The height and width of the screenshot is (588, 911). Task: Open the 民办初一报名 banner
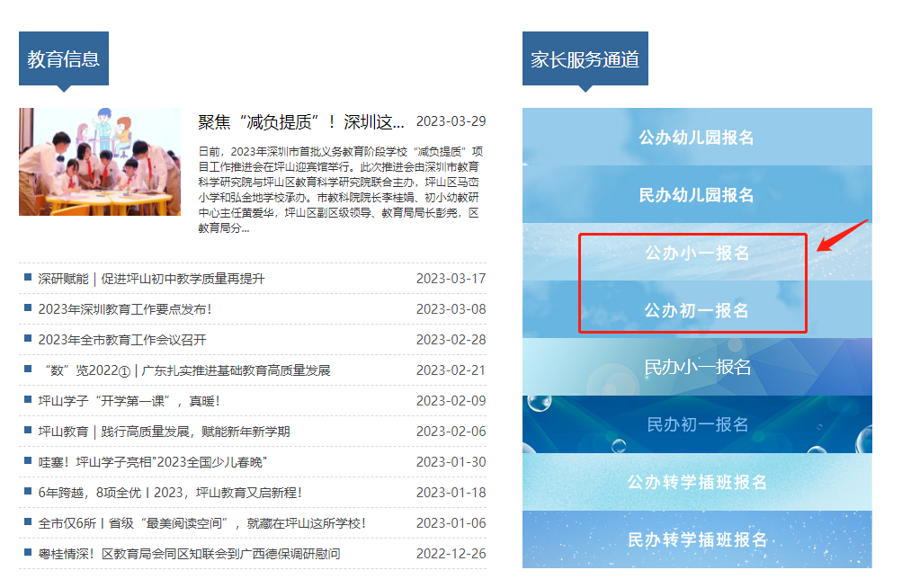coord(697,424)
